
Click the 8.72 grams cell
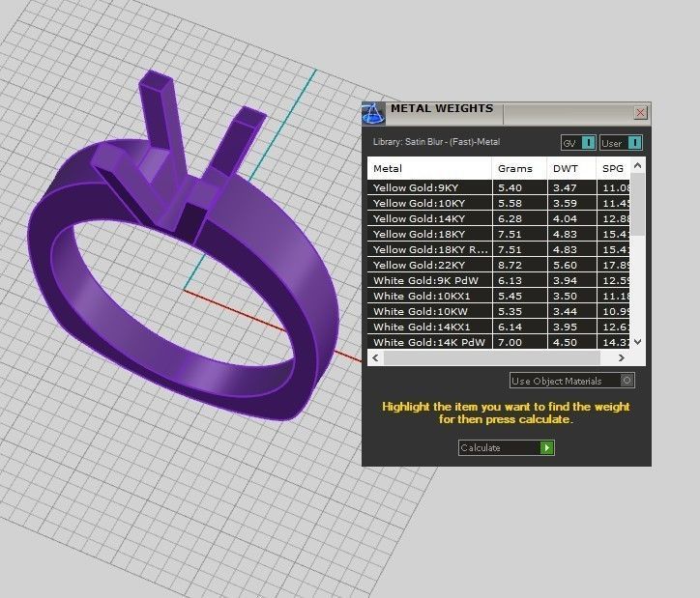coord(519,265)
